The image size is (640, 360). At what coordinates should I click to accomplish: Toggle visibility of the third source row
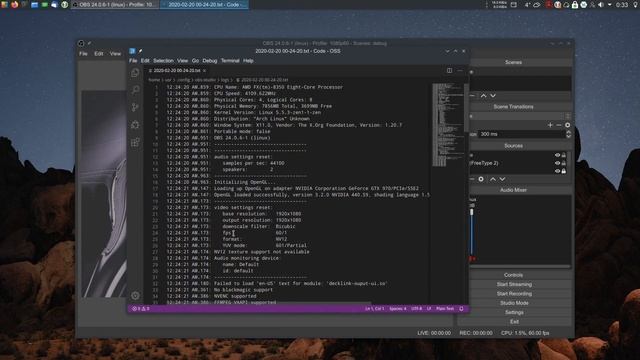(557, 171)
